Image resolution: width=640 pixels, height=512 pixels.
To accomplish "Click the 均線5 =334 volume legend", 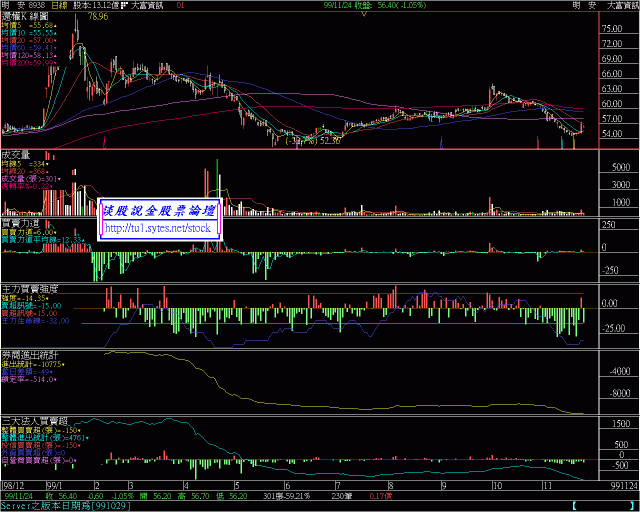I will tap(25, 164).
